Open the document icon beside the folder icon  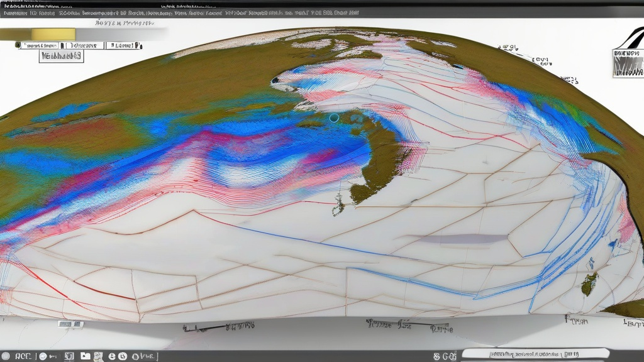coord(99,356)
